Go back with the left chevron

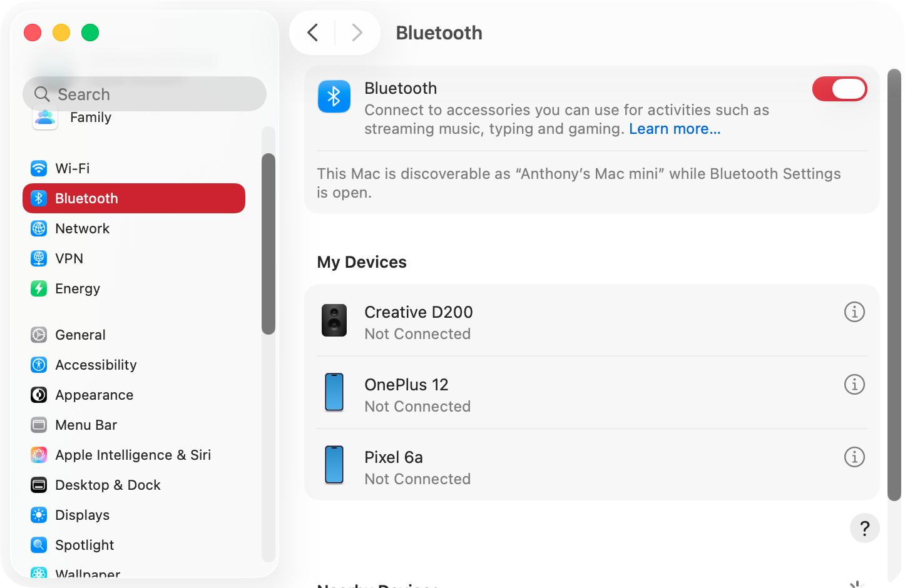[x=312, y=33]
